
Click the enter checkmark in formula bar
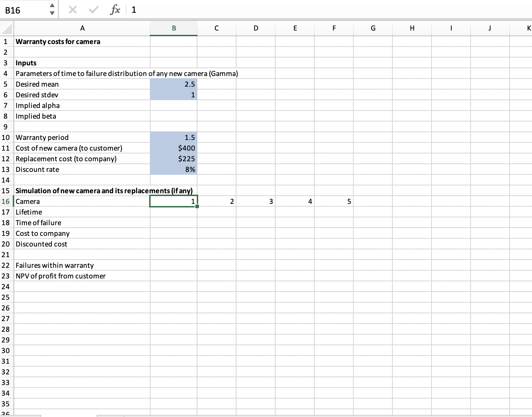93,10
